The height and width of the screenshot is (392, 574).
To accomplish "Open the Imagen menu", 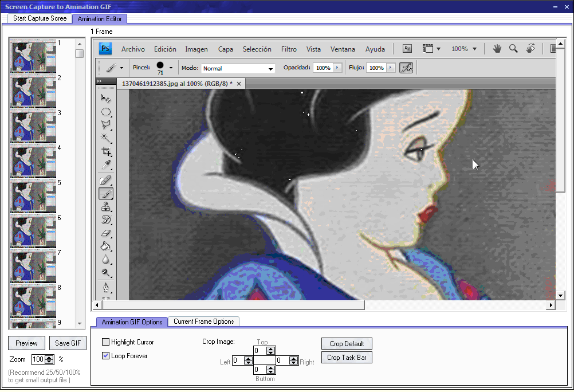I will [196, 49].
